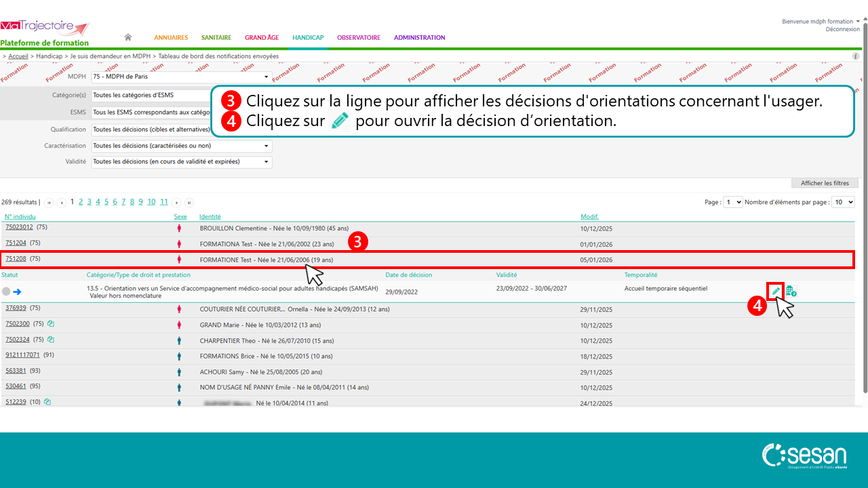The image size is (868, 488).
Task: Click the home icon in the navigation bar
Action: point(127,37)
